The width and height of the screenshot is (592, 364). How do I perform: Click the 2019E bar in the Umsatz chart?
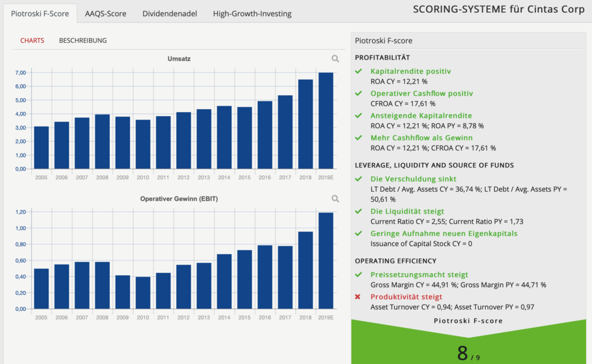tap(326, 121)
